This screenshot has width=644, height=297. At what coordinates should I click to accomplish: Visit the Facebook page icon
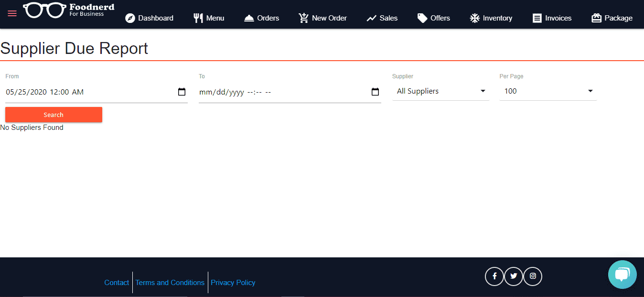[494, 276]
